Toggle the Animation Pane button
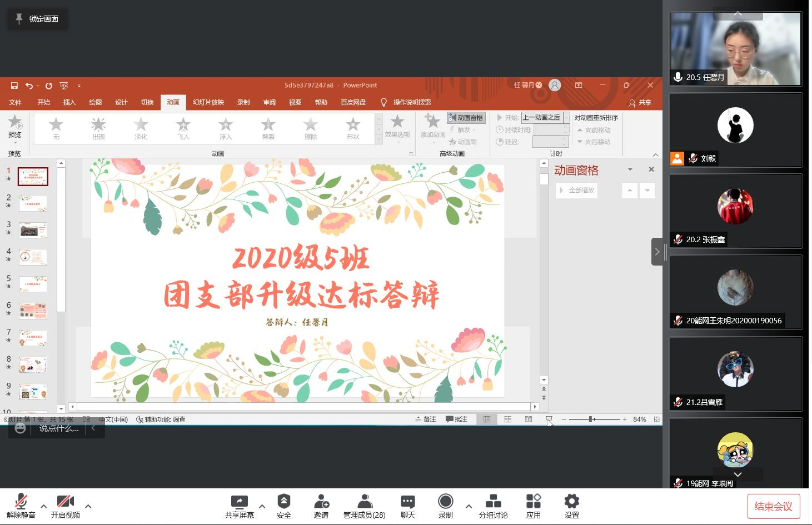The width and height of the screenshot is (812, 525). point(466,118)
